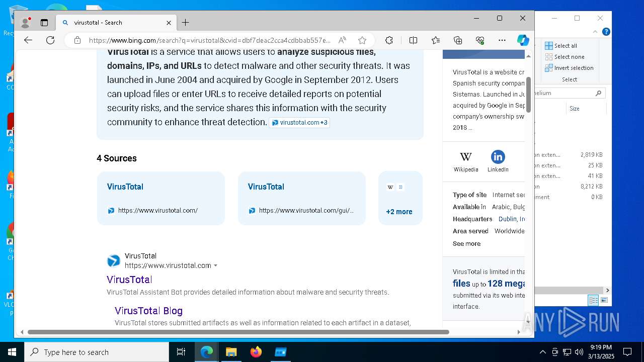Click Select none in File Explorer

[565, 57]
